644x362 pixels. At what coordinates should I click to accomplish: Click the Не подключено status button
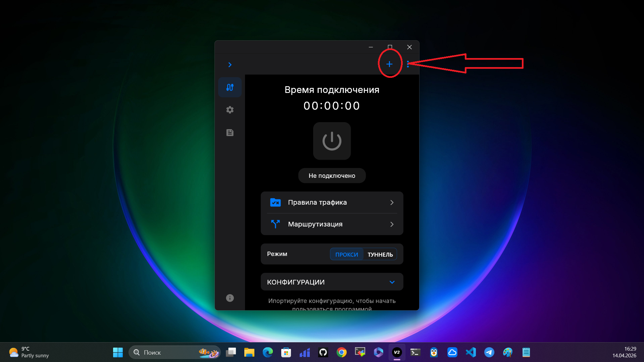(x=332, y=175)
